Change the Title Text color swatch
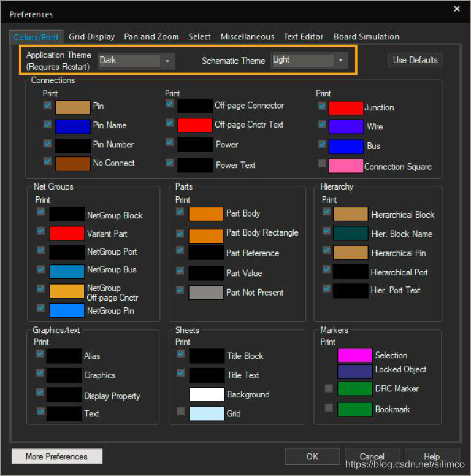 (207, 375)
